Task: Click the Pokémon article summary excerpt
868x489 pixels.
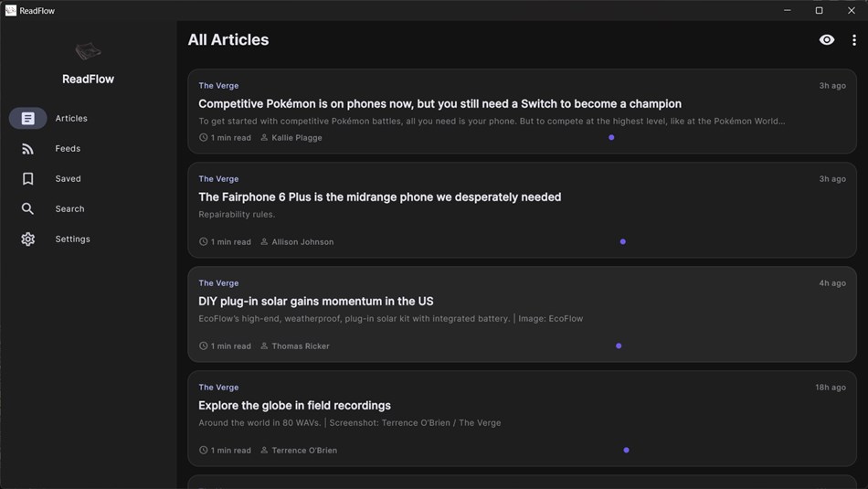Action: point(492,122)
